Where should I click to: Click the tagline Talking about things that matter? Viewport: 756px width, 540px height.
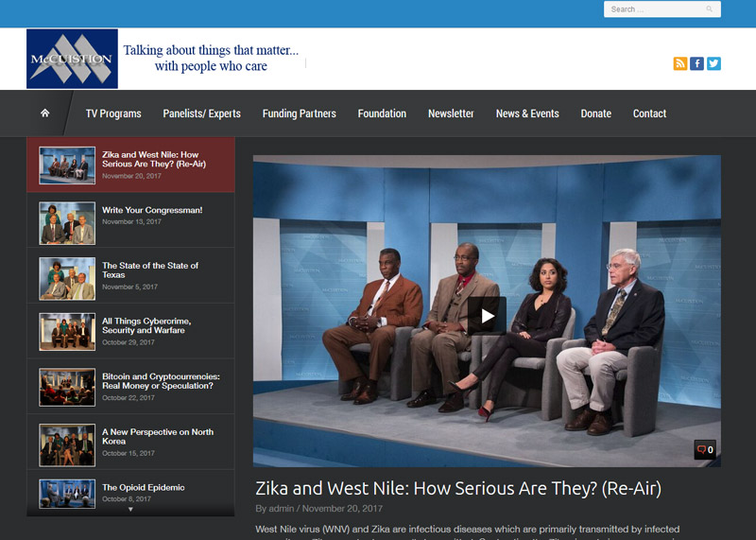tap(211, 58)
